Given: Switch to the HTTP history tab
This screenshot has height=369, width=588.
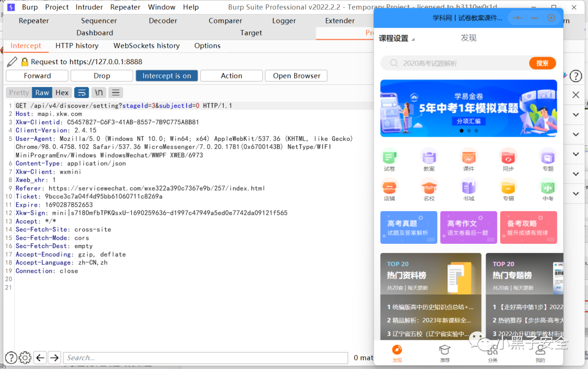Looking at the screenshot, I should (77, 46).
